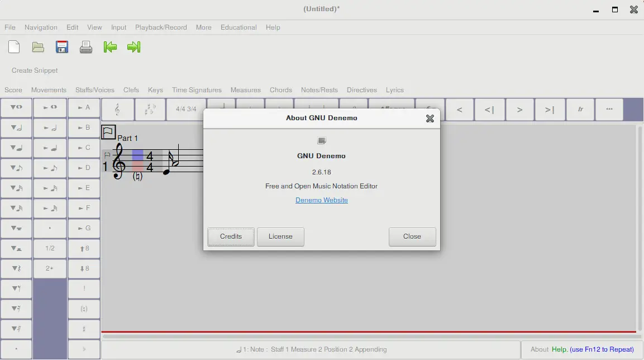The height and width of the screenshot is (360, 644).
Task: Click the 1/2 halve duration button
Action: [x=50, y=248]
